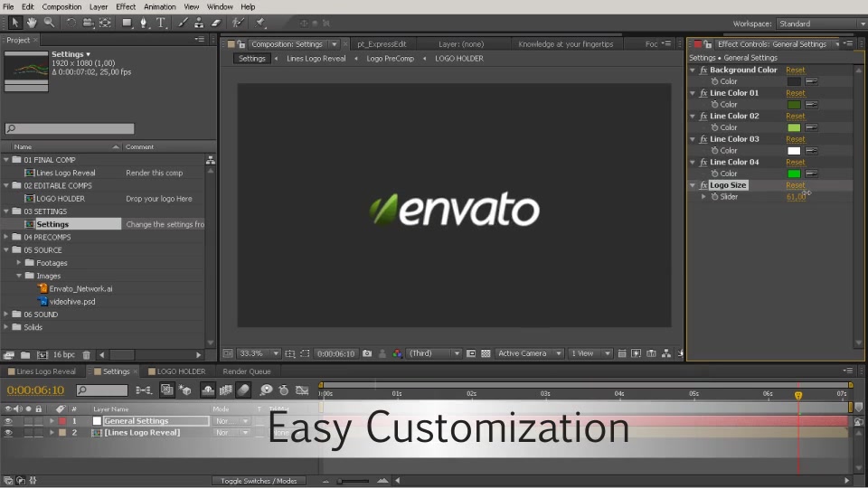
Task: Open Line Color 04 color swatch
Action: pos(794,174)
